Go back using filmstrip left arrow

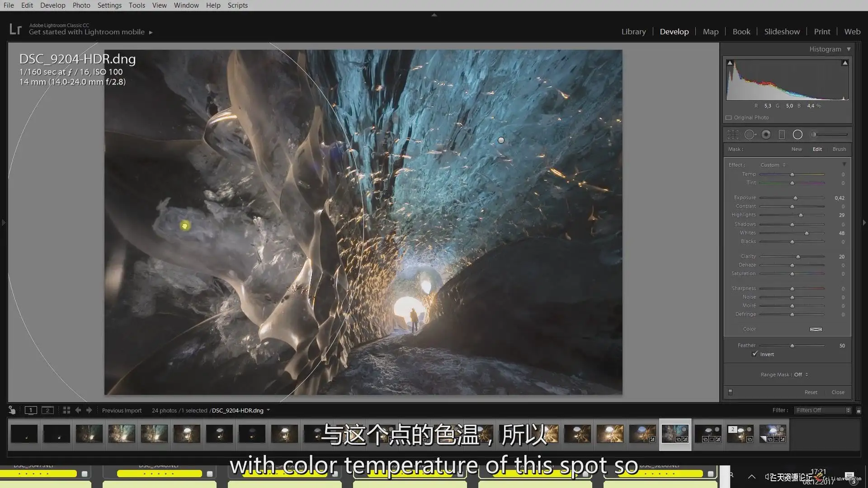(x=78, y=410)
